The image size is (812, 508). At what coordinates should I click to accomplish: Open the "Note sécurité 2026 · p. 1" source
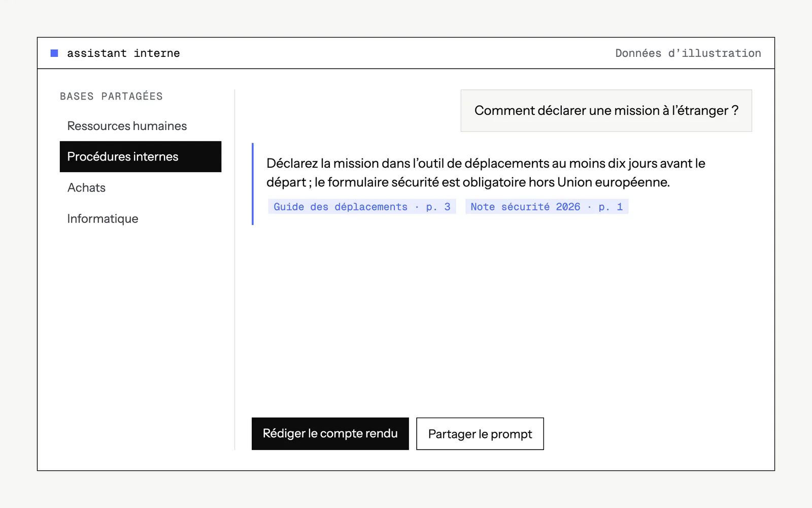(547, 207)
